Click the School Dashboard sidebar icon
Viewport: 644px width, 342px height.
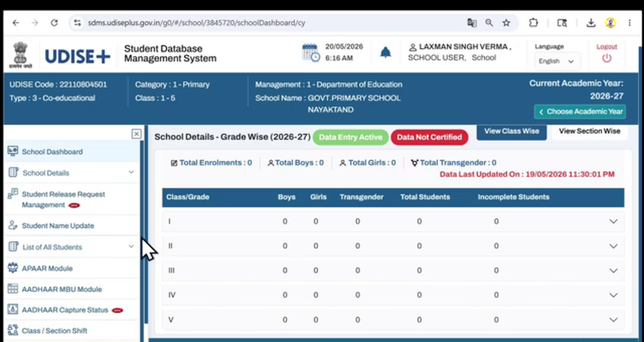tap(13, 151)
